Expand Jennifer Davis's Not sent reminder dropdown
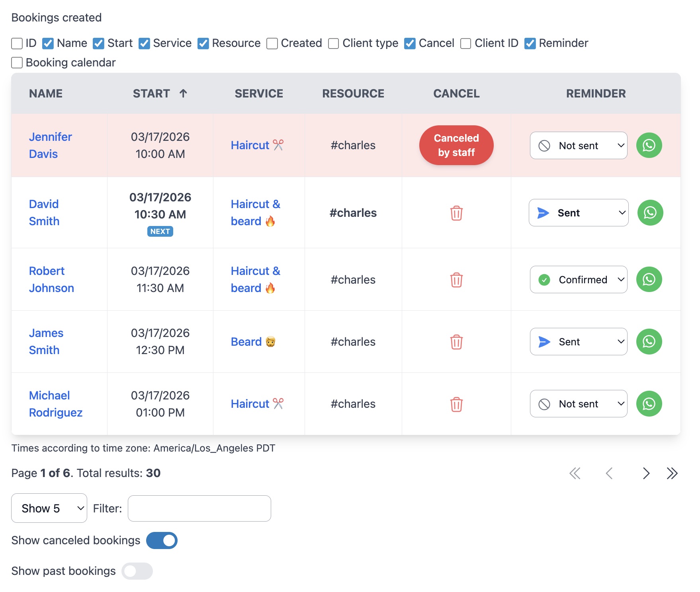Viewport: 700px width, 592px height. [x=578, y=146]
